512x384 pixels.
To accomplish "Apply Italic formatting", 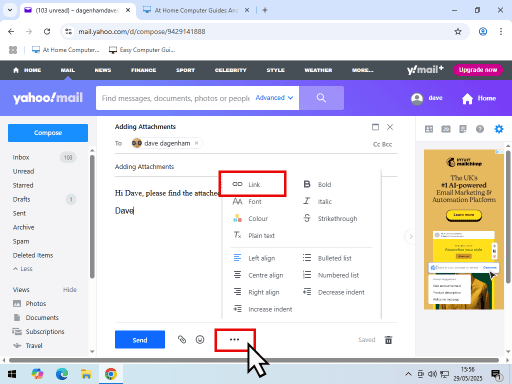I will point(317,201).
